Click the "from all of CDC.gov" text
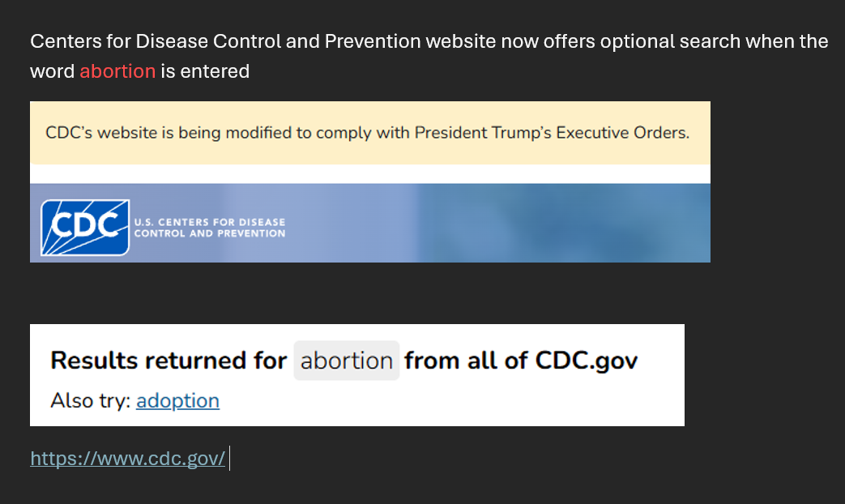The image size is (845, 504). (520, 361)
